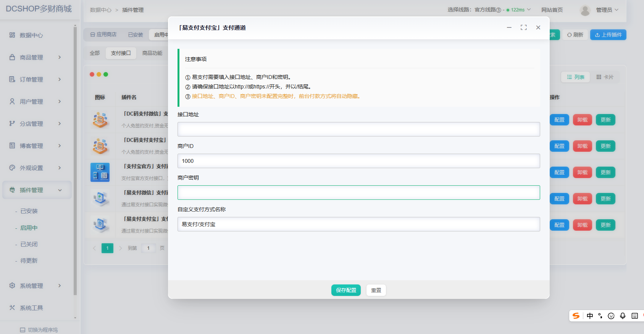Expand the 商品管理 submenu chevron
Screen dimensions: 644x334
(60, 57)
